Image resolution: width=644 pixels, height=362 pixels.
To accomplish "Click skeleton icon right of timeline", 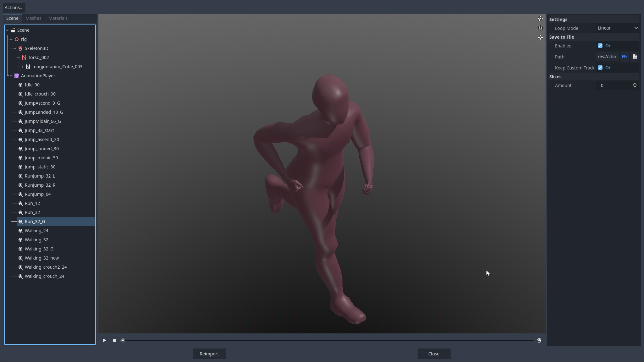I will (539, 340).
